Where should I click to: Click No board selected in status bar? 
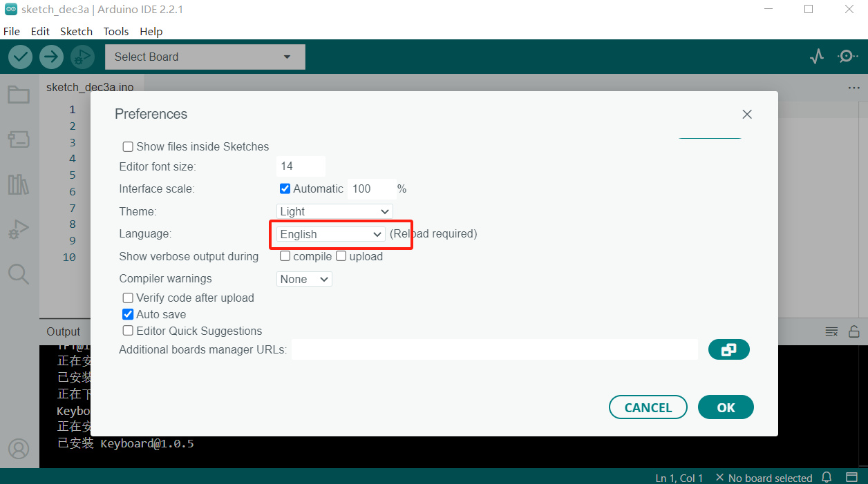click(x=764, y=478)
